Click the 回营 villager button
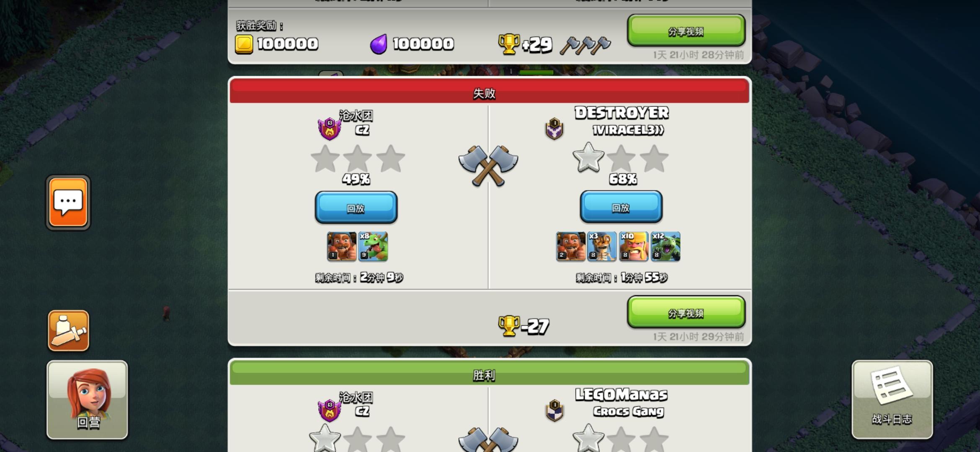This screenshot has width=980, height=452. (x=87, y=400)
